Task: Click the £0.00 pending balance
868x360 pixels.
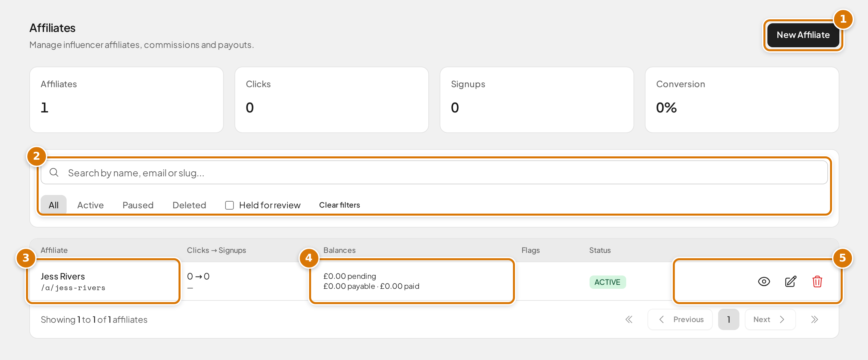Action: pos(349,276)
